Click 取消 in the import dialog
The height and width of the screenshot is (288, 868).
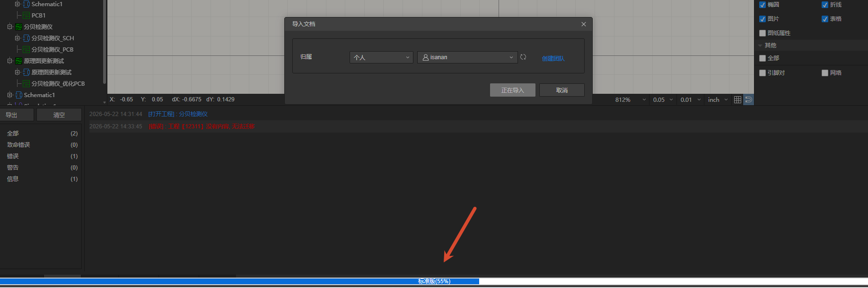coord(562,90)
